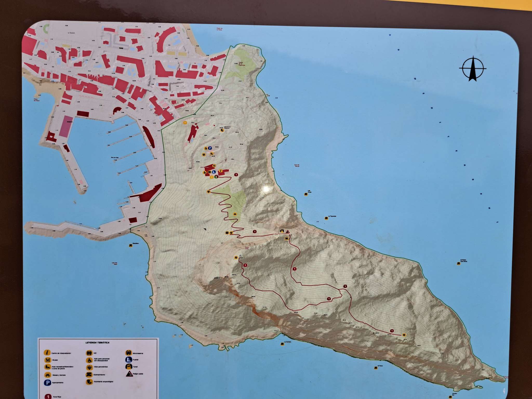Click the red danger triangle on the trail

[x=288, y=232]
